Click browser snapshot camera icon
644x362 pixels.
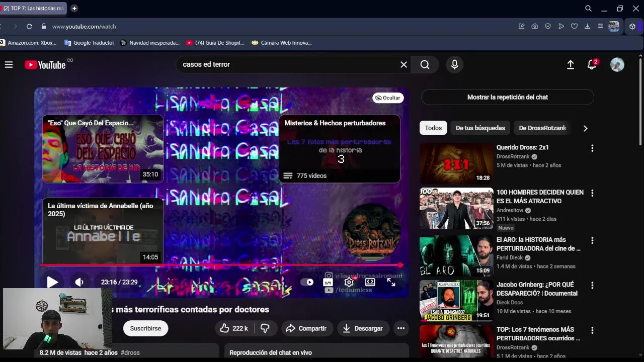[x=535, y=27]
